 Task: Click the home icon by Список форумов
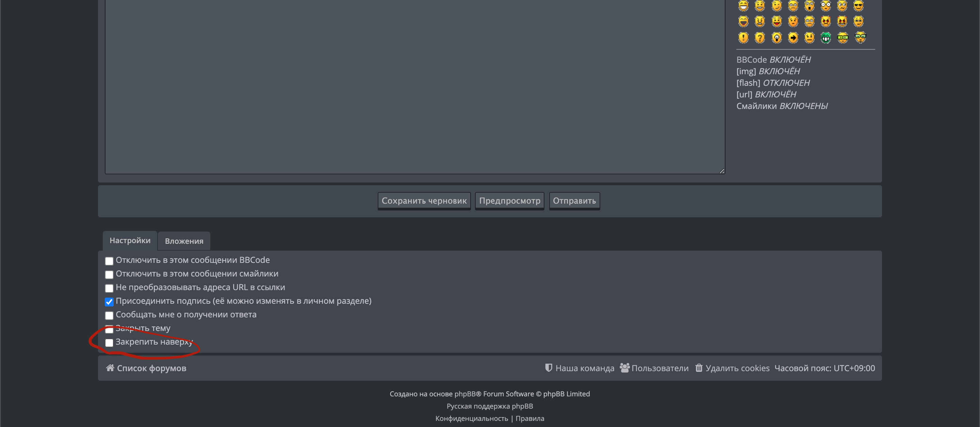(110, 368)
